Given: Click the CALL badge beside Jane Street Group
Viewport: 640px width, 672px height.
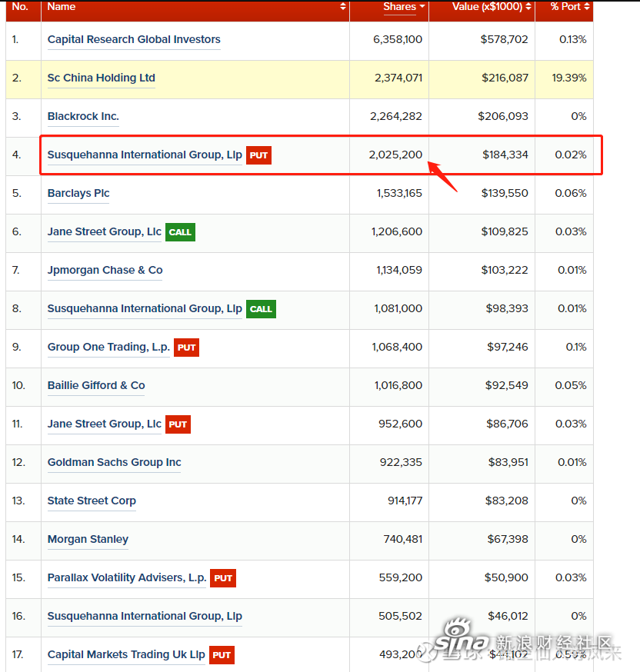Looking at the screenshot, I should (180, 232).
